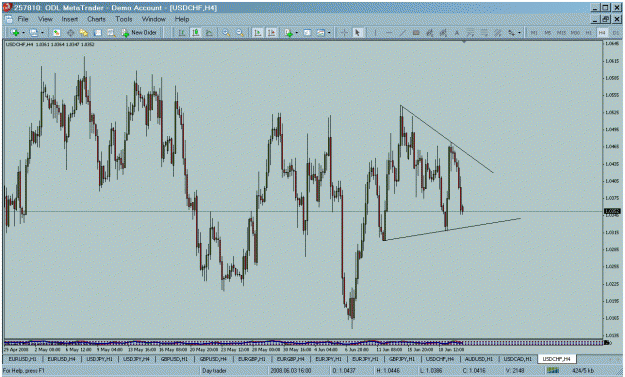This screenshot has width=625, height=377.
Task: Click the chart shift triangle marker at top
Action: coord(464,41)
